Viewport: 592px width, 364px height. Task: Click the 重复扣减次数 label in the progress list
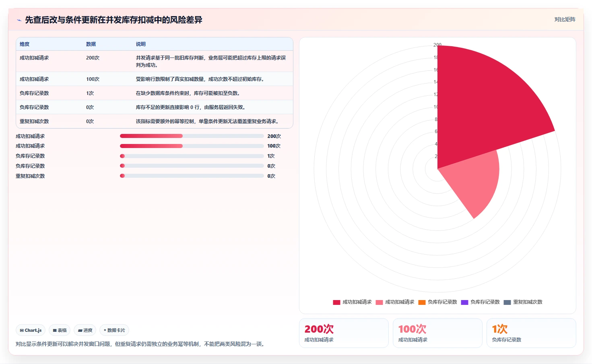pyautogui.click(x=30, y=176)
